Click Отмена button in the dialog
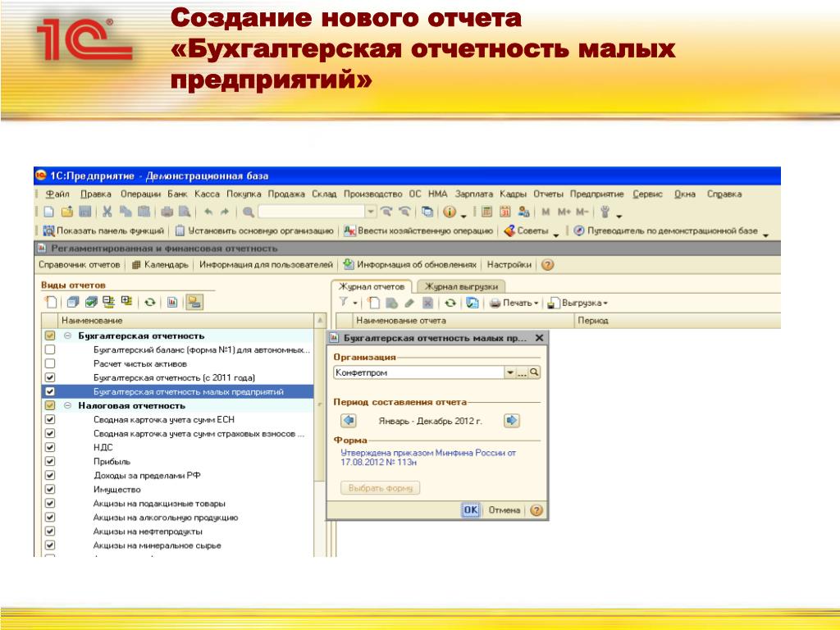The height and width of the screenshot is (630, 840). coord(504,510)
